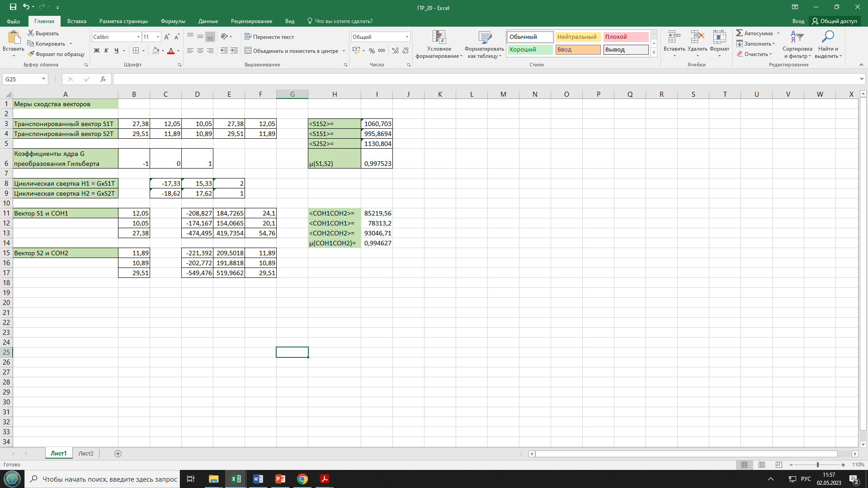
Task: Click the add new sheet plus icon
Action: tap(118, 454)
